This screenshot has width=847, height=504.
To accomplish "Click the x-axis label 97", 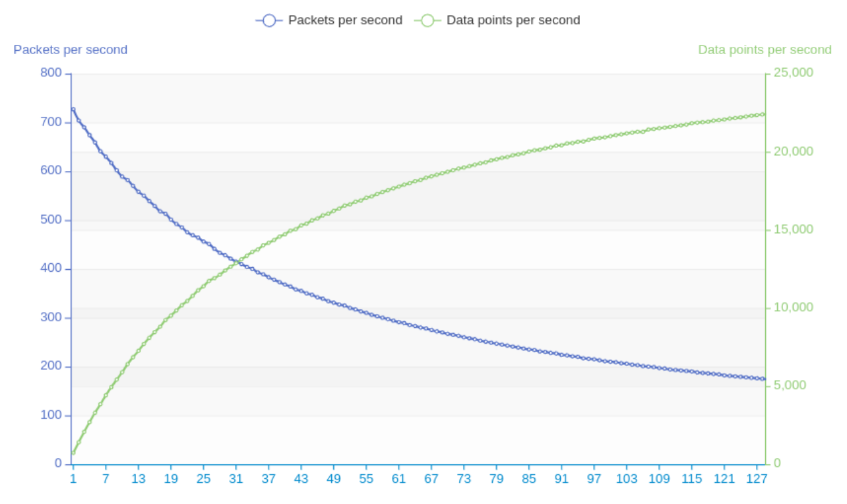I will [x=594, y=479].
